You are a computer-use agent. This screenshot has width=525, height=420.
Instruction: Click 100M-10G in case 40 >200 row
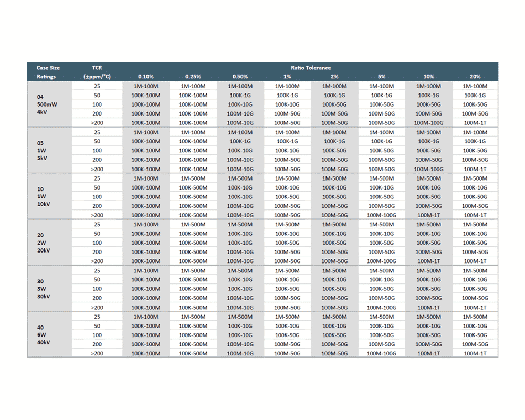click(240, 353)
